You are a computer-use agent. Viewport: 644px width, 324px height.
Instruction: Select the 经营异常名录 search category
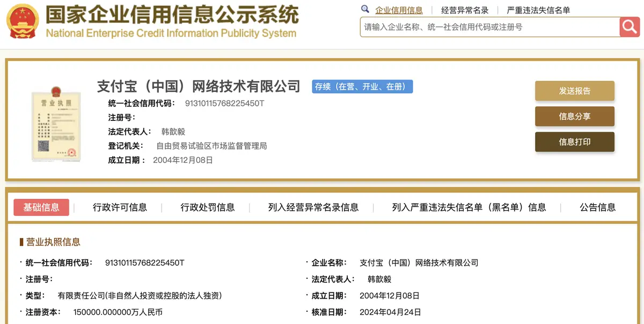[465, 10]
